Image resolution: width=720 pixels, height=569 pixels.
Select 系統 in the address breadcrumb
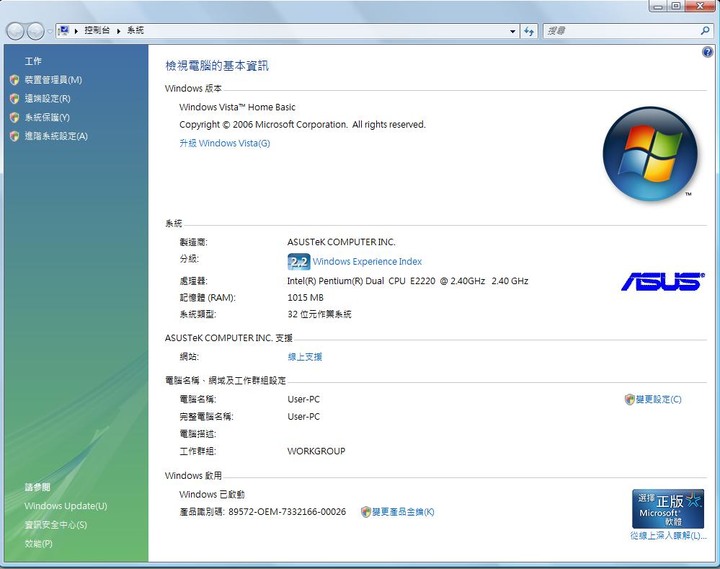click(x=135, y=30)
